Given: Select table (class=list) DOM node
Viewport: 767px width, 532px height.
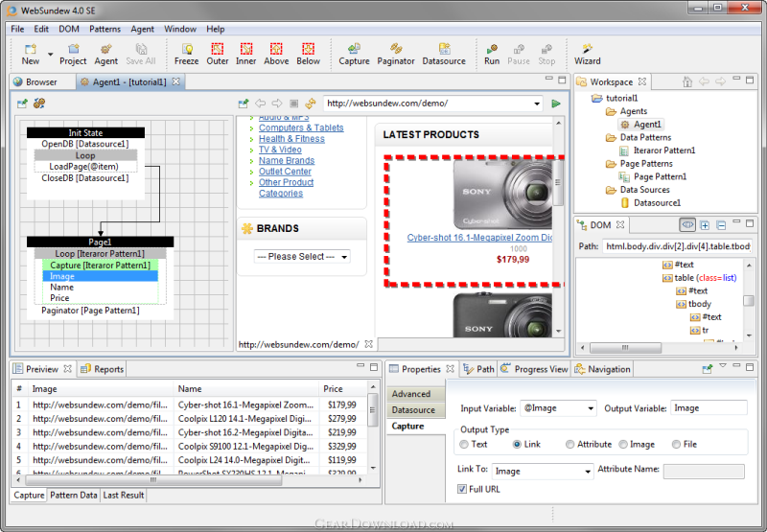Looking at the screenshot, I should click(700, 278).
